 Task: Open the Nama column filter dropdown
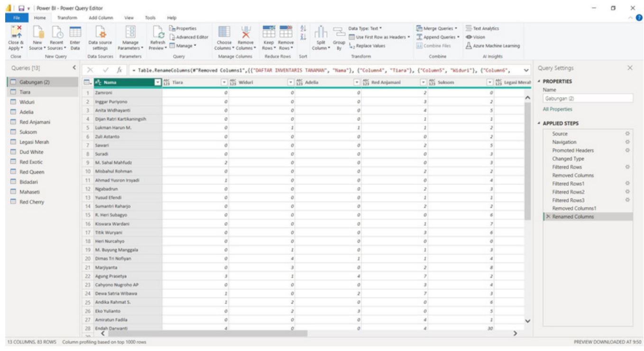158,82
